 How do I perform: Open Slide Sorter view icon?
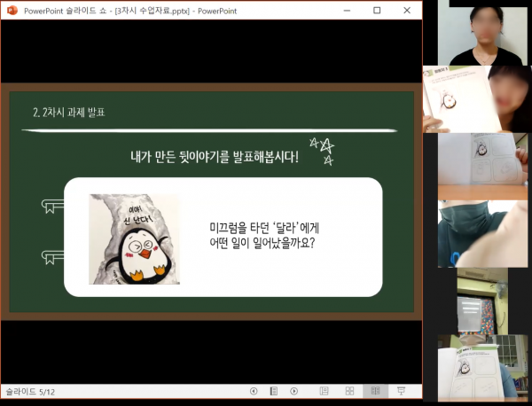click(349, 391)
